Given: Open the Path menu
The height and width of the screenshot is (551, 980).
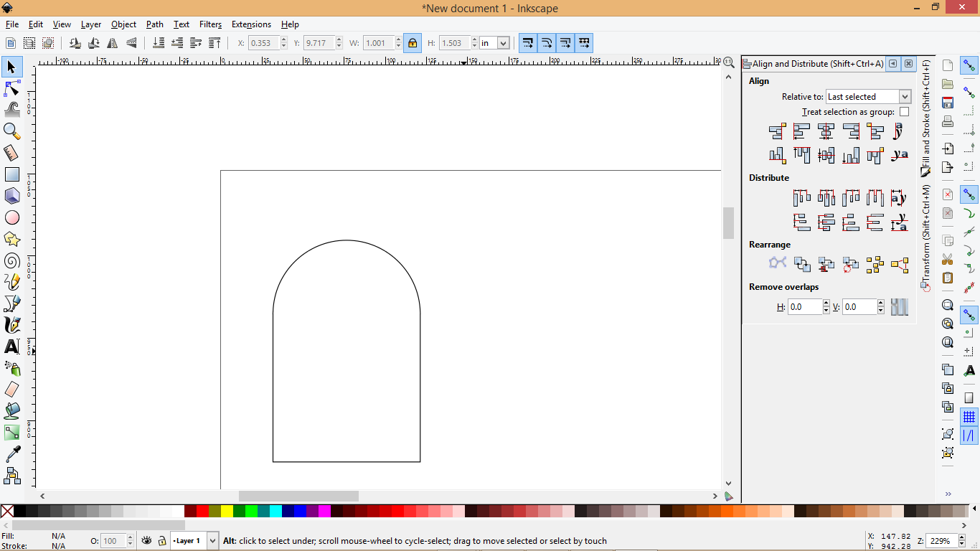Looking at the screenshot, I should [154, 24].
